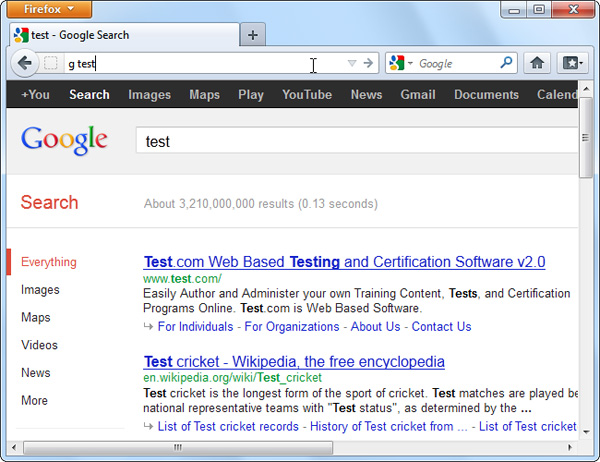Open the For Individuals sitelink
Screen dimensions: 600x462
196,327
